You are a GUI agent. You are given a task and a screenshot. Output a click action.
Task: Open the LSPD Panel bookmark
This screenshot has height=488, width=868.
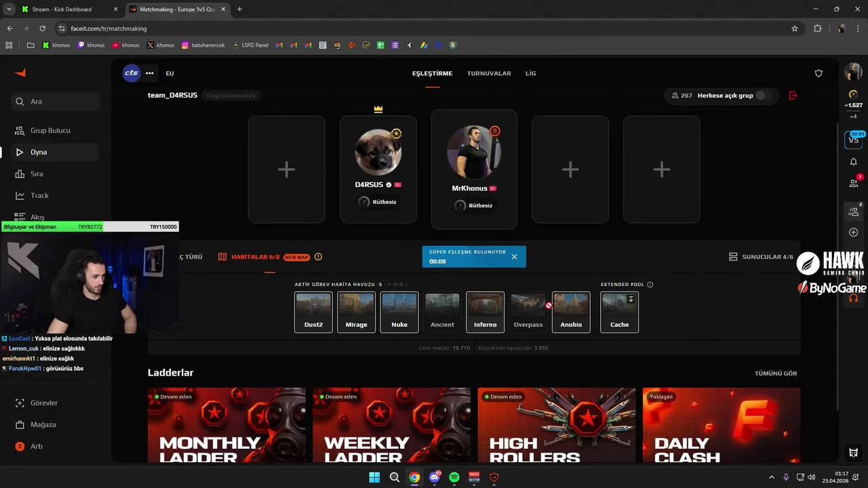click(250, 45)
